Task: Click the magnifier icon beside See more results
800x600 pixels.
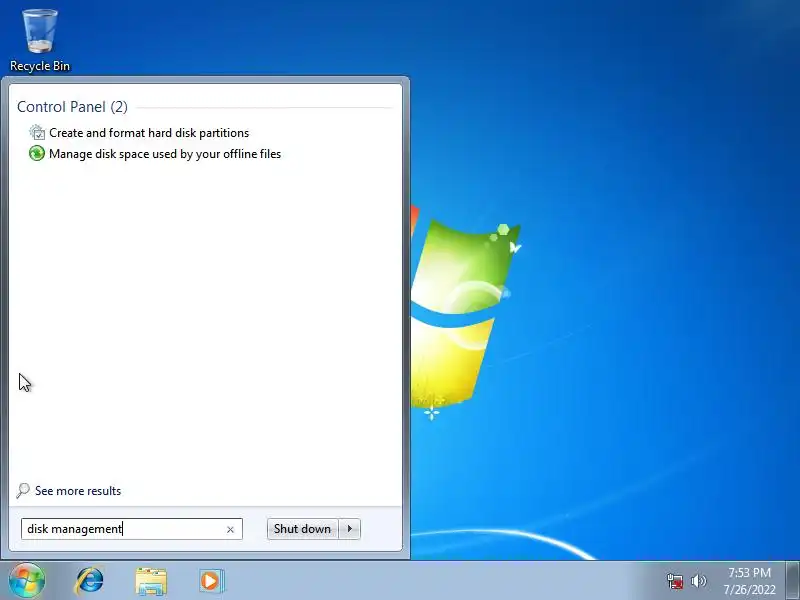Action: pos(23,491)
